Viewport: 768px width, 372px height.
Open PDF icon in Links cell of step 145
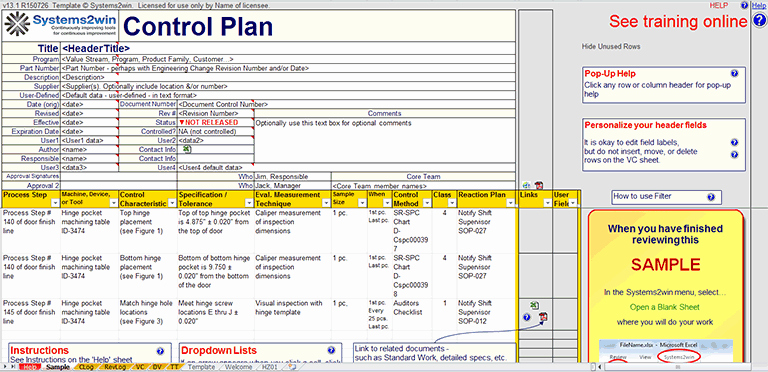[x=543, y=317]
